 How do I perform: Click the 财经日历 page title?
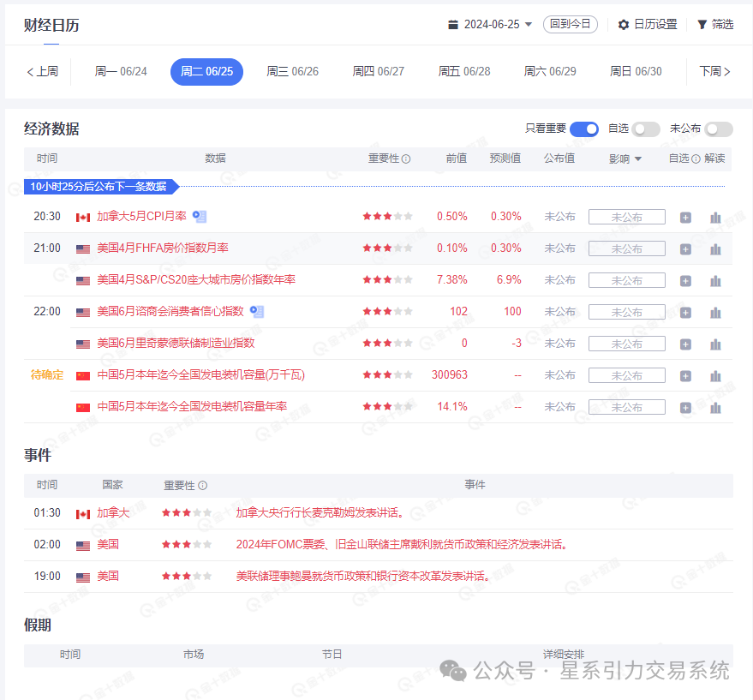[51, 25]
